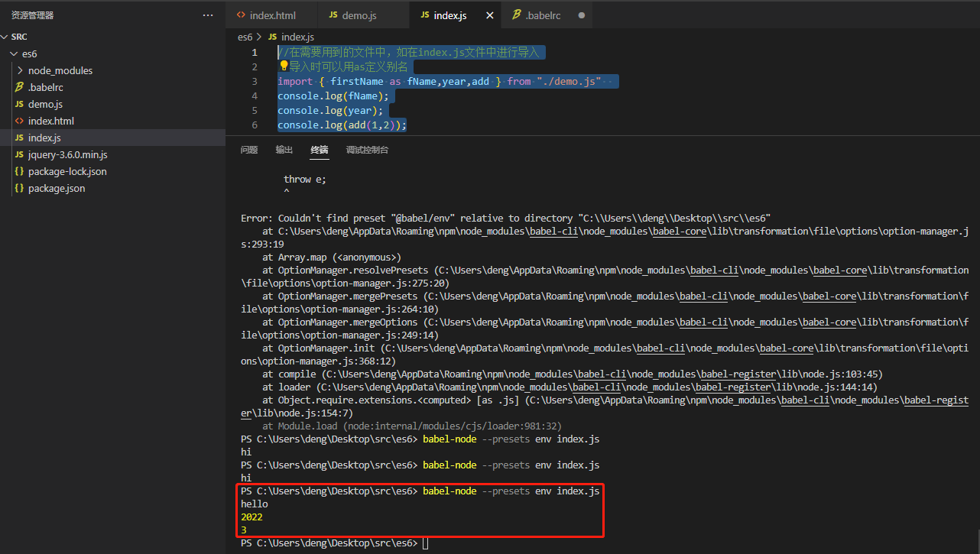Open package-lock.json in the explorer

67,171
